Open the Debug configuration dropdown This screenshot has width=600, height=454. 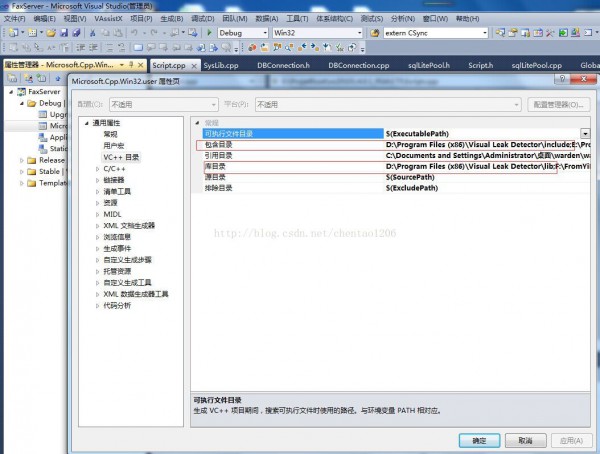(265, 33)
